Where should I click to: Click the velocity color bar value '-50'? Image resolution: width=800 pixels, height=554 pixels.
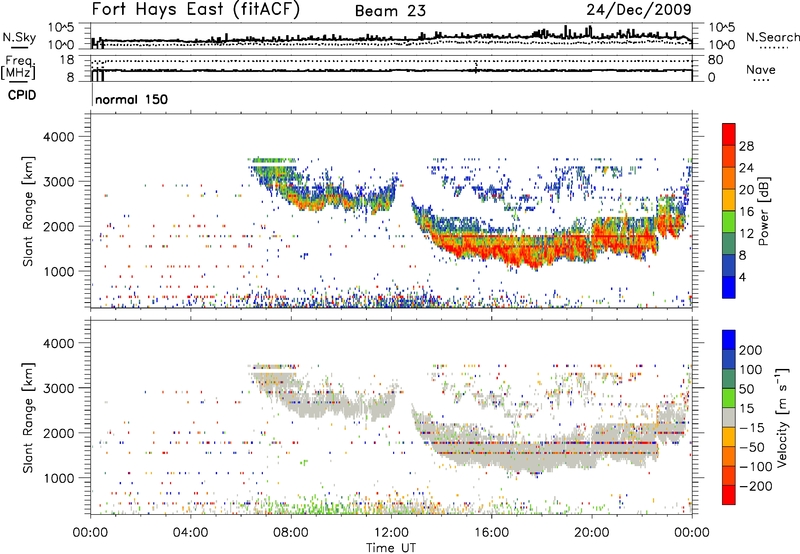click(x=752, y=447)
